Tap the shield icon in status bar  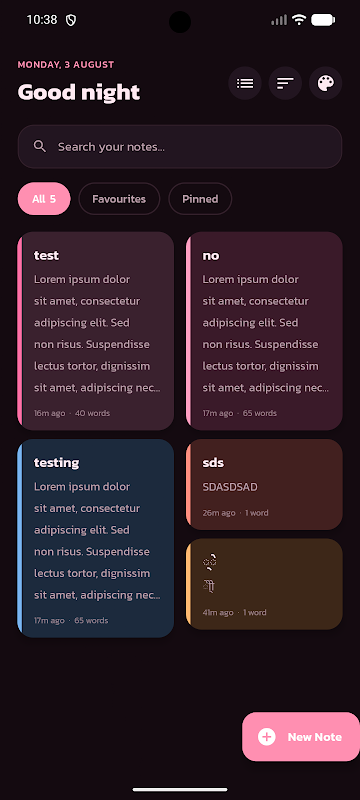click(x=71, y=20)
